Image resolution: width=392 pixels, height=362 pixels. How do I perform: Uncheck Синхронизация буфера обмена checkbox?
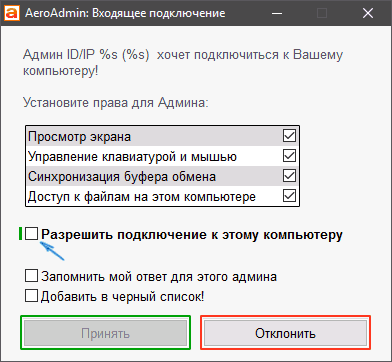coord(289,176)
